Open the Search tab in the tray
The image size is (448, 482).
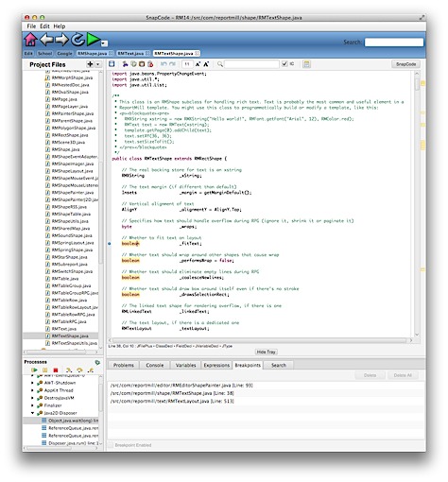[x=279, y=365]
